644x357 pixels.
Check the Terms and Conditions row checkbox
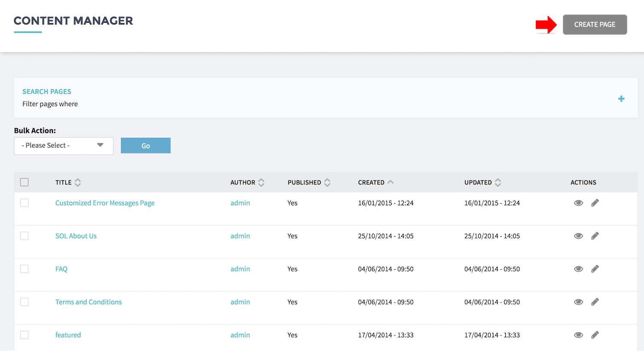pos(24,302)
